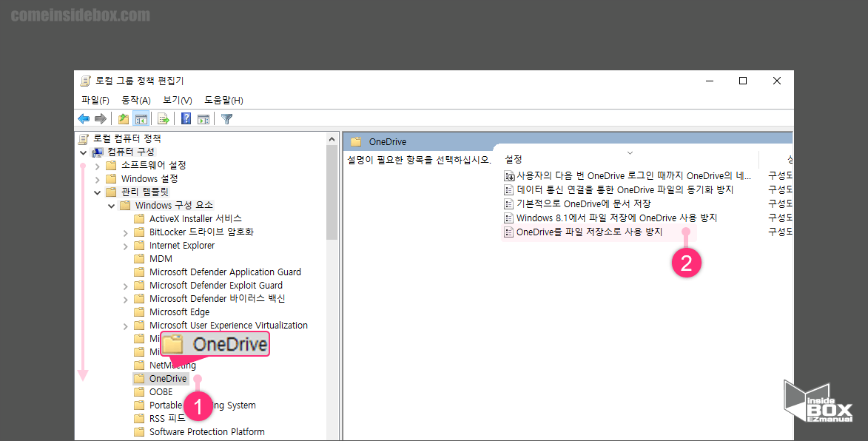
Task: Expand the Microsoft Defender Exploit Guard node
Action: [126, 286]
